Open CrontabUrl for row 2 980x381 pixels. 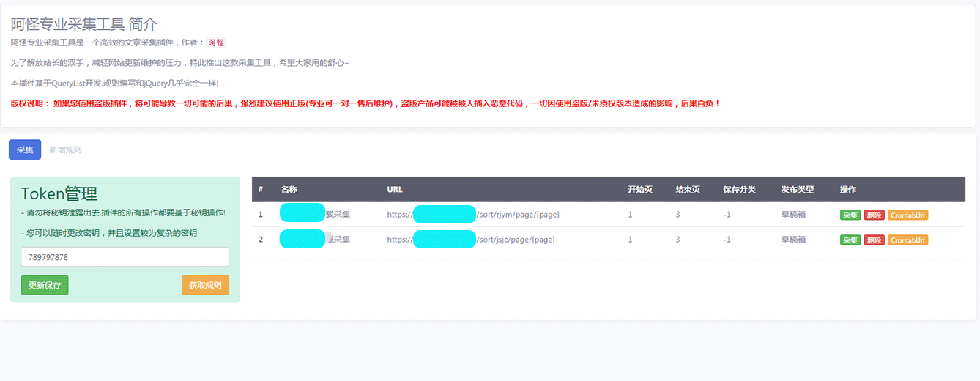[x=907, y=240]
